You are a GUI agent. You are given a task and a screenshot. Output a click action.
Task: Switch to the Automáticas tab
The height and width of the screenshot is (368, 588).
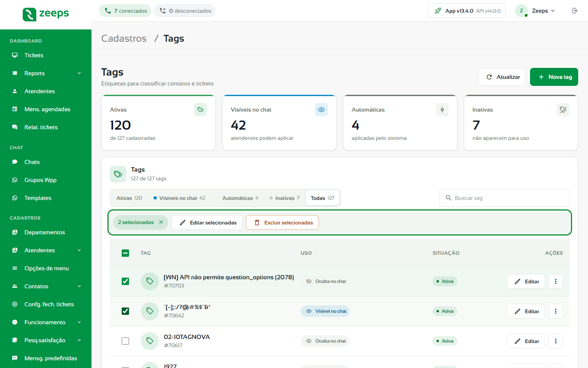[240, 198]
